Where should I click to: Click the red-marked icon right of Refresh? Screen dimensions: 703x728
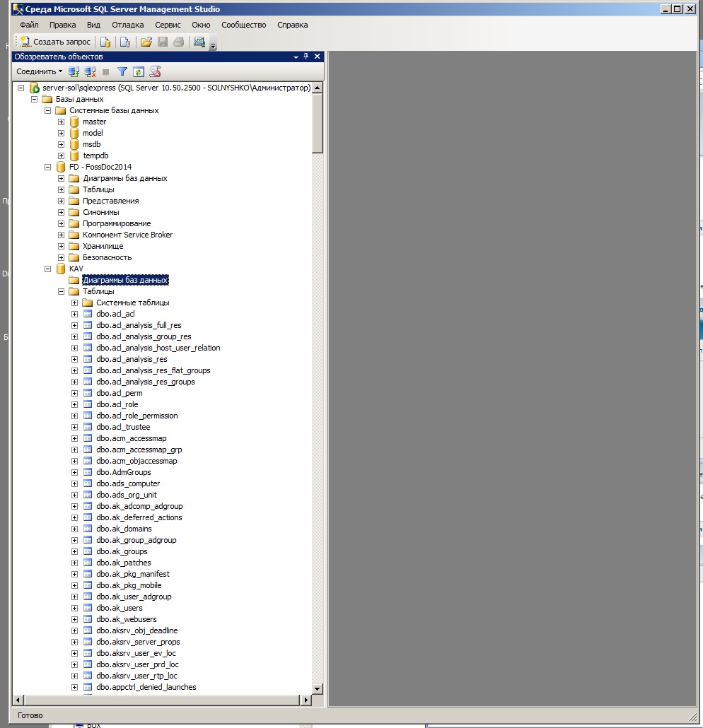[x=155, y=71]
